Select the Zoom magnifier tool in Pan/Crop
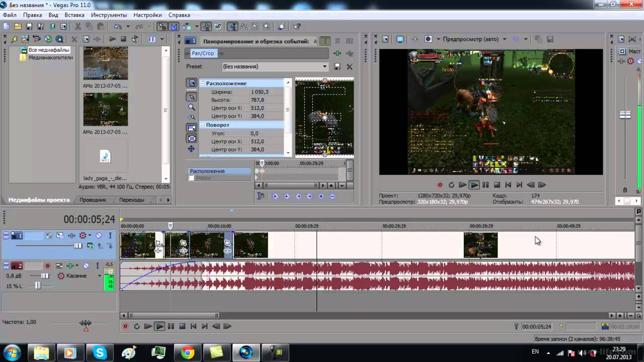Image resolution: width=644 pixels, height=362 pixels. tap(191, 107)
